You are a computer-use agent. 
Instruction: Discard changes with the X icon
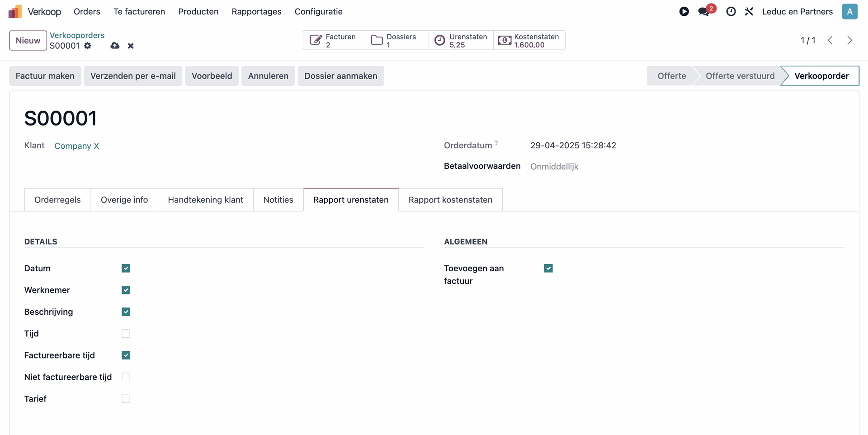[x=131, y=46]
